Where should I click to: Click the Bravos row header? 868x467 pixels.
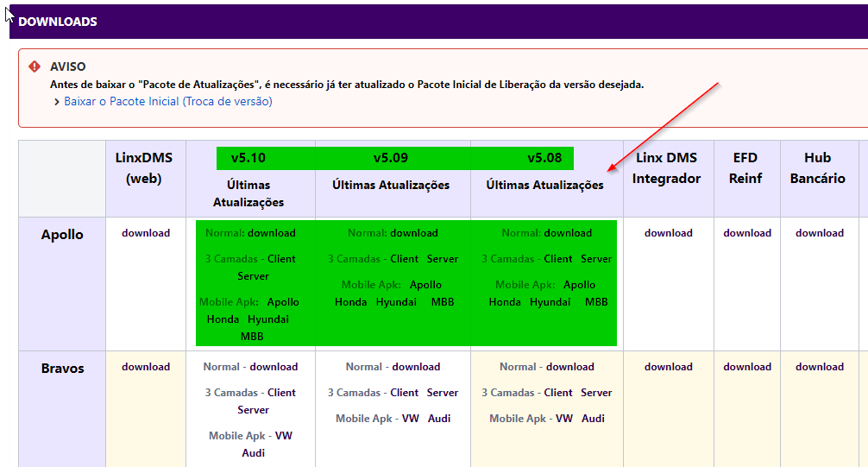click(x=62, y=369)
